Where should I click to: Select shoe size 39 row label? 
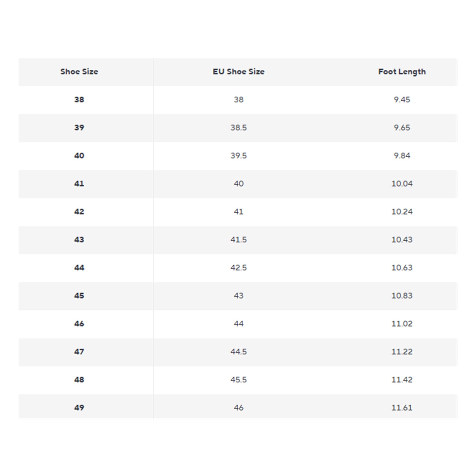(x=79, y=128)
